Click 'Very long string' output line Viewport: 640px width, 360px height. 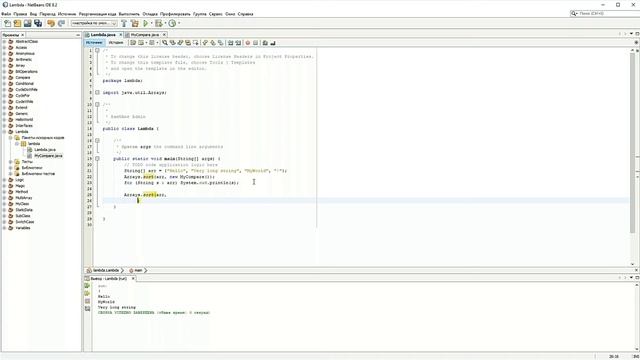116,307
